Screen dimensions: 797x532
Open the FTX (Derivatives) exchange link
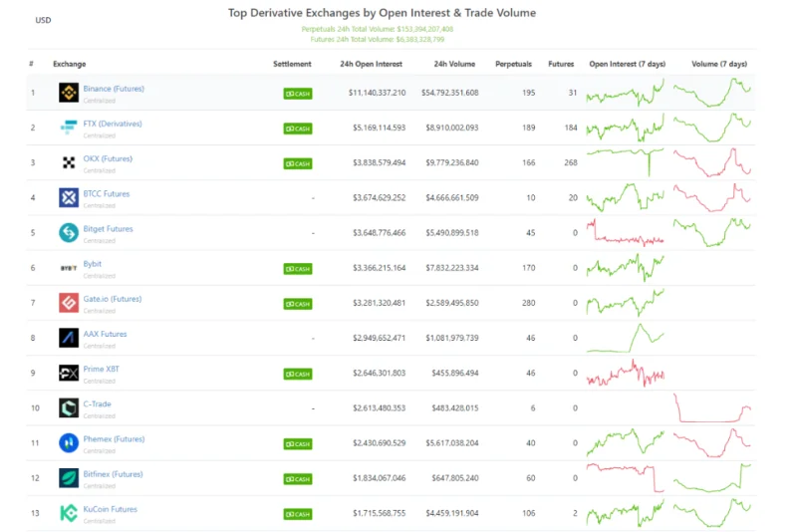[x=113, y=124]
